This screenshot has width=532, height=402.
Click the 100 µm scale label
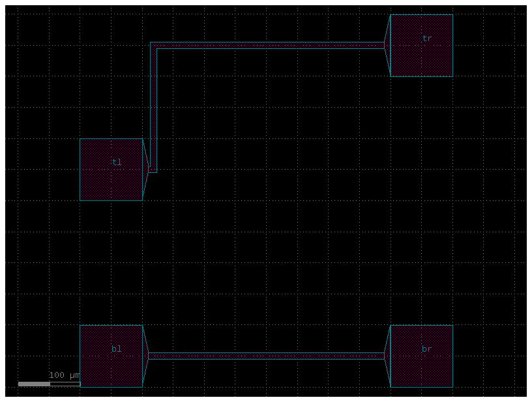click(x=65, y=375)
